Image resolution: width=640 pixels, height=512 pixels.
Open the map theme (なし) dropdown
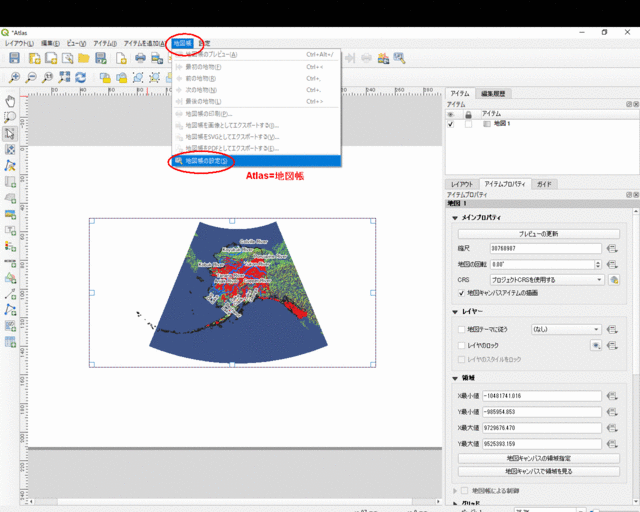pyautogui.click(x=566, y=329)
